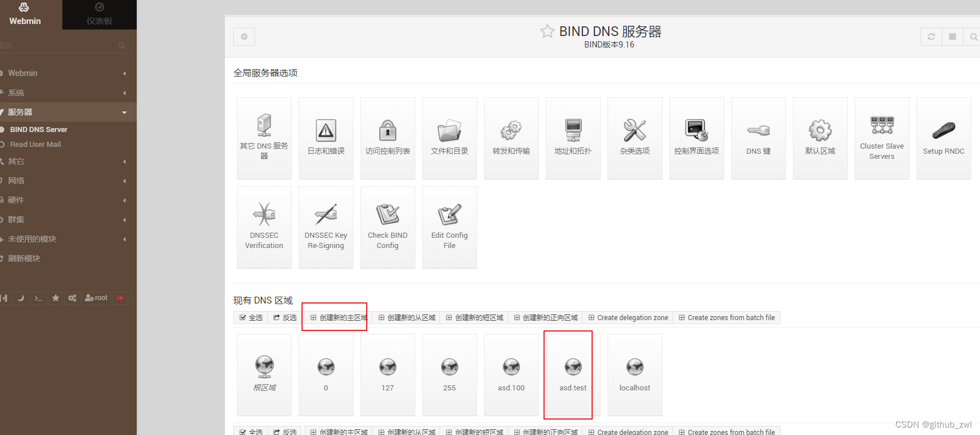This screenshot has height=435, width=980.
Task: Open the Other DNS Servers (其它 DNS 服务器) icon
Action: click(264, 138)
